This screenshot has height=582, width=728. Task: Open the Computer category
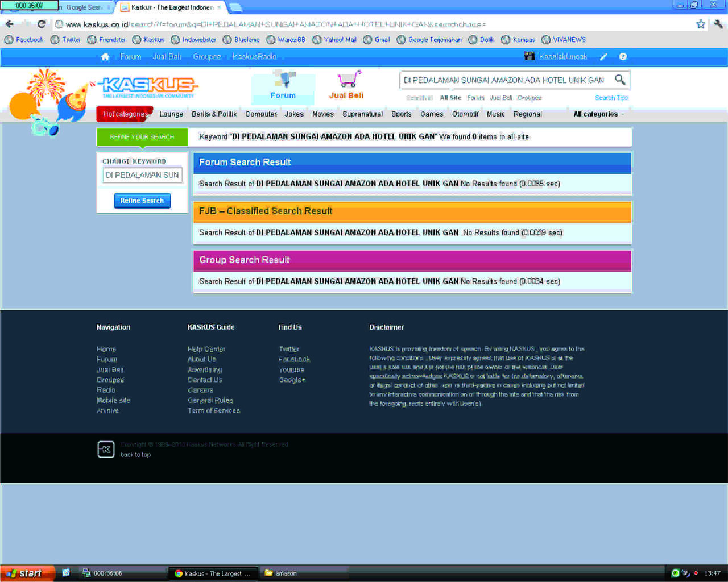261,114
